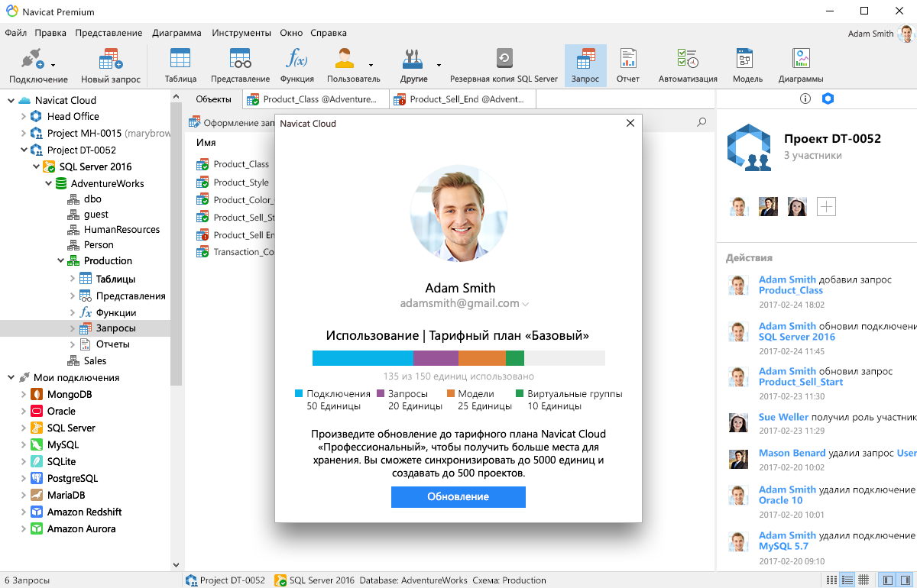Image resolution: width=917 pixels, height=588 pixels.
Task: Click the Новый запрос toolbar icon
Action: point(111,60)
